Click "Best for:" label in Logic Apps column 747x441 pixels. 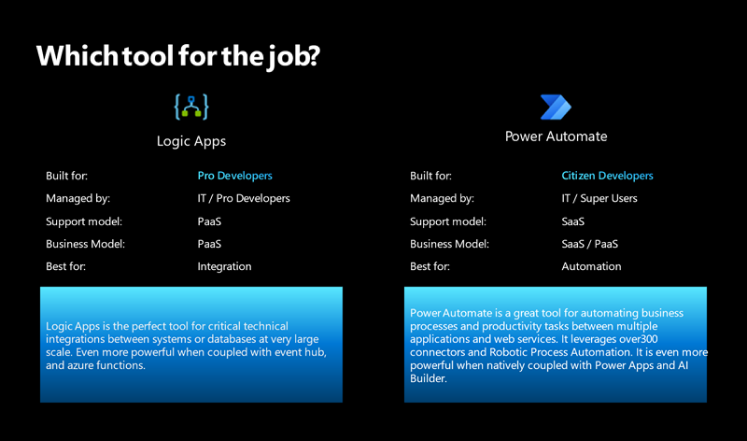(x=67, y=267)
